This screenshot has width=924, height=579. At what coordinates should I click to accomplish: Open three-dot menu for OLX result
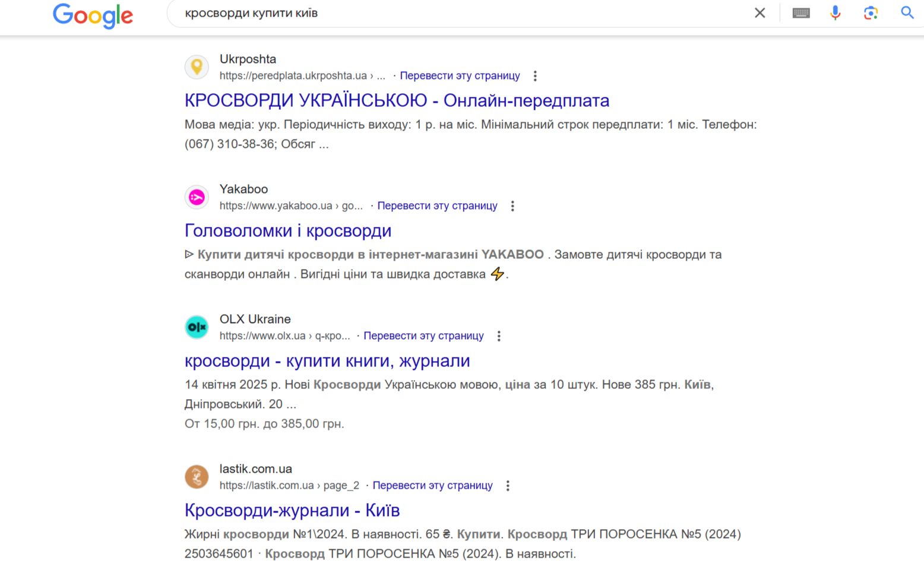(499, 336)
